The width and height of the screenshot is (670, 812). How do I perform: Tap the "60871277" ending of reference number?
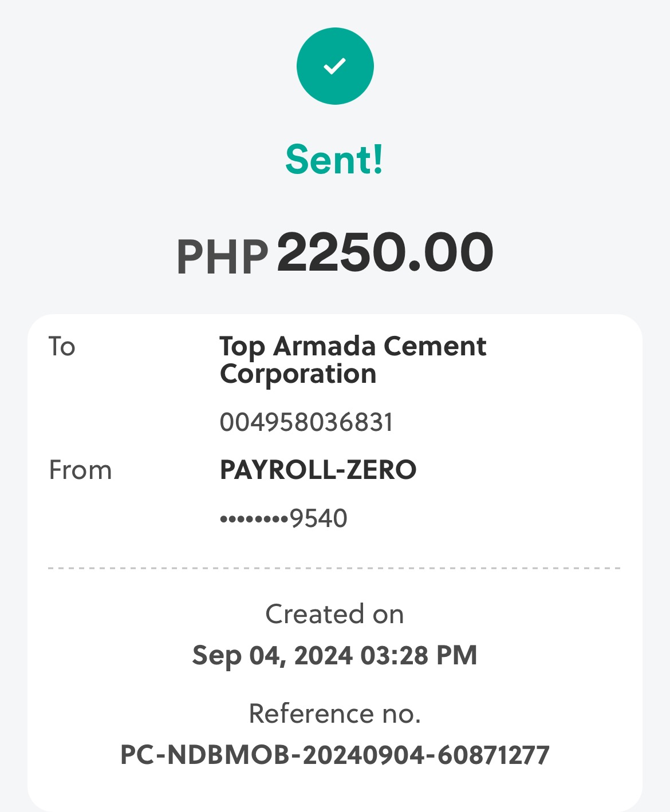coord(493,755)
